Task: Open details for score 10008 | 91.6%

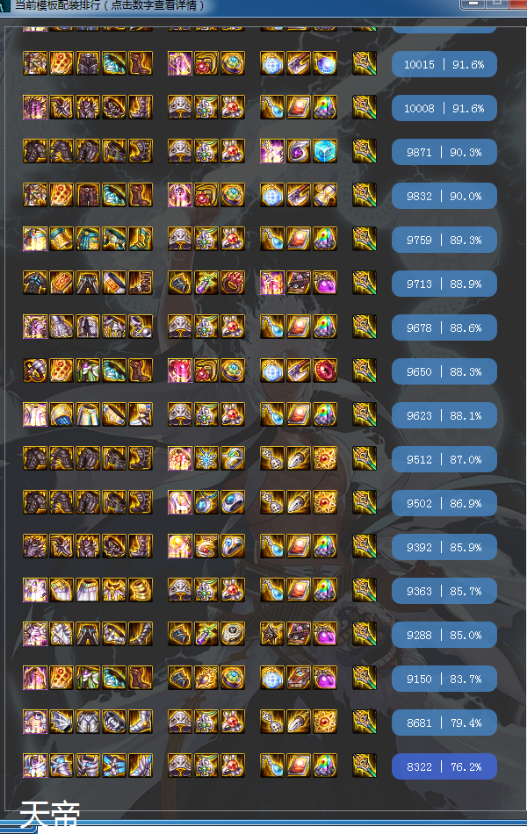Action: [444, 109]
